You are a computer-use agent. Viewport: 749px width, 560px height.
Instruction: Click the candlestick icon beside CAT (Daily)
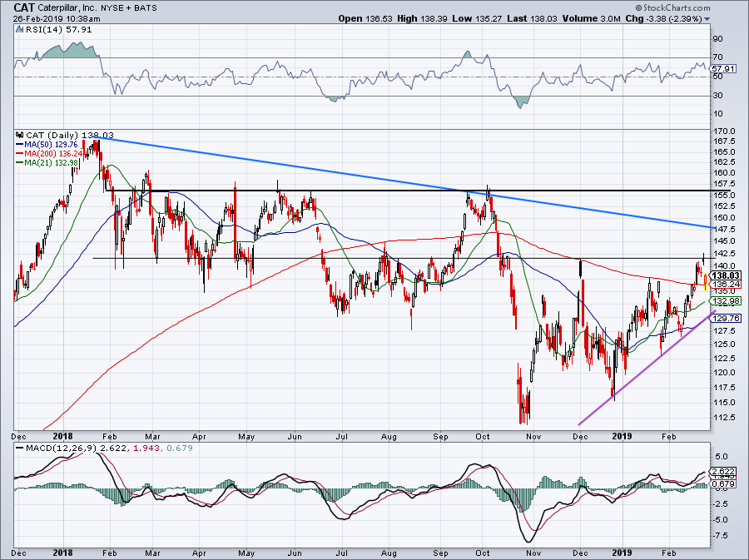20,135
